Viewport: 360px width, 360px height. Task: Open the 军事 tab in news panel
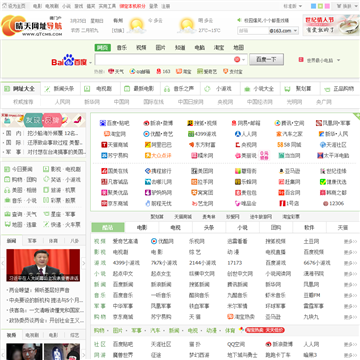[32, 241]
